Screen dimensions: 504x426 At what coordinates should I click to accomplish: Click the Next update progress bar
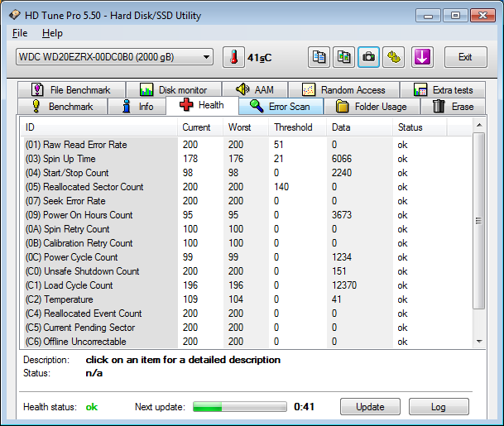[x=240, y=407]
